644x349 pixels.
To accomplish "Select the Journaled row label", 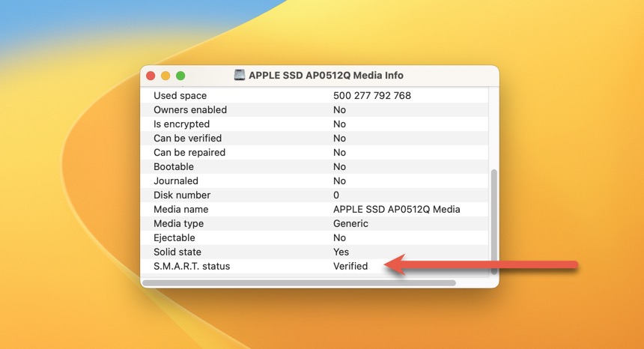I will click(176, 180).
